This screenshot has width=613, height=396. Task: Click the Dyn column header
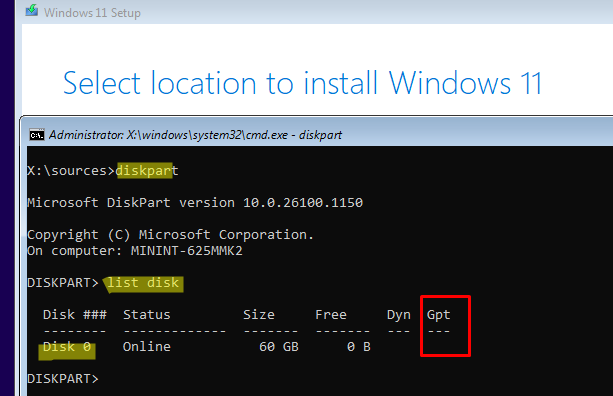399,315
